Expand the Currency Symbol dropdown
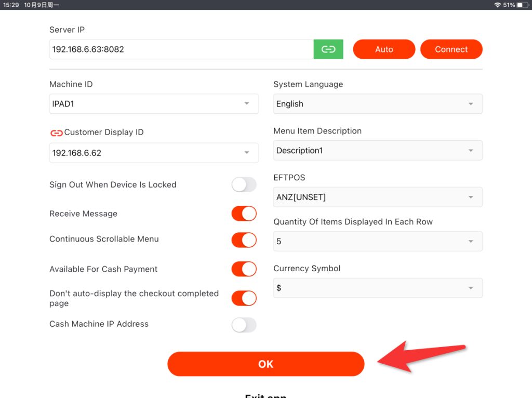The width and height of the screenshot is (532, 398). [378, 288]
